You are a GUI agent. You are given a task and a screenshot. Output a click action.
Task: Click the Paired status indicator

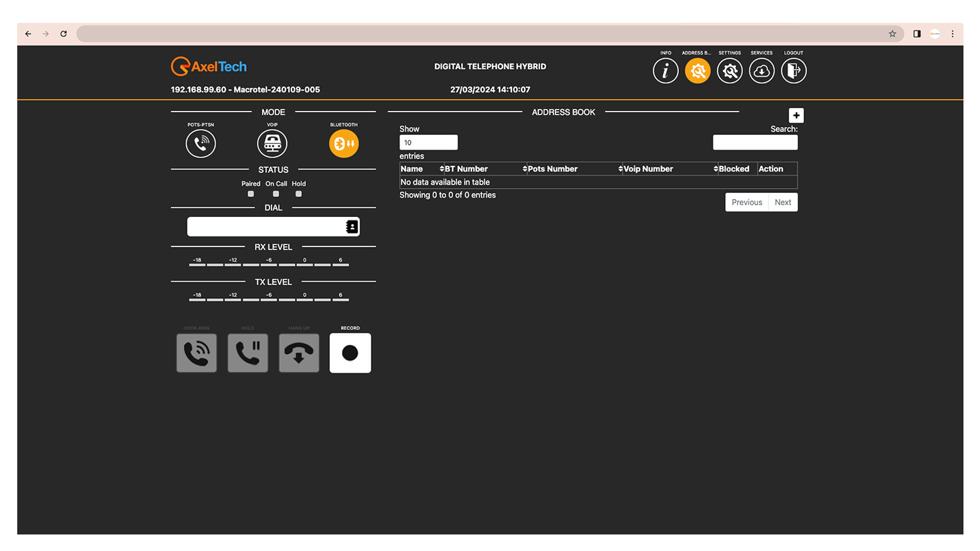(251, 194)
